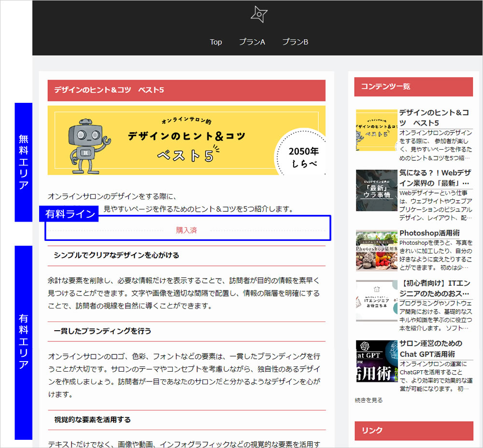Open Photoshop活用術 thumbnail image
This screenshot has height=448, width=483.
click(x=376, y=251)
